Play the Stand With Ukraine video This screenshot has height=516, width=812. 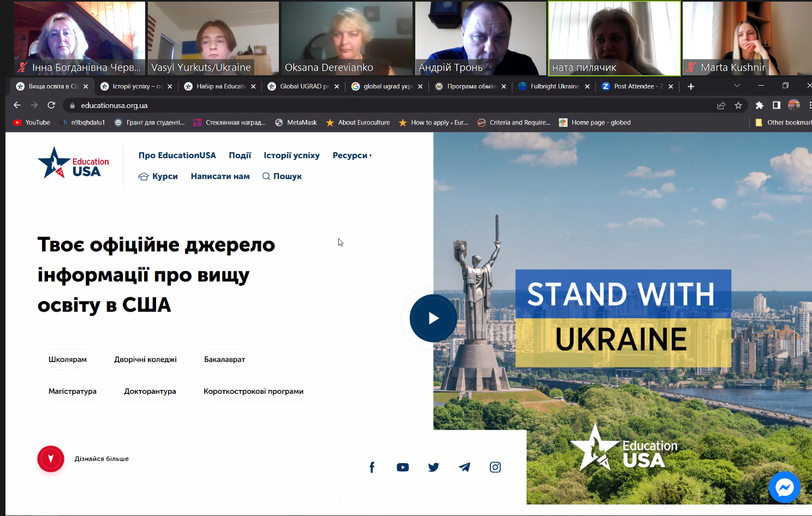(433, 319)
